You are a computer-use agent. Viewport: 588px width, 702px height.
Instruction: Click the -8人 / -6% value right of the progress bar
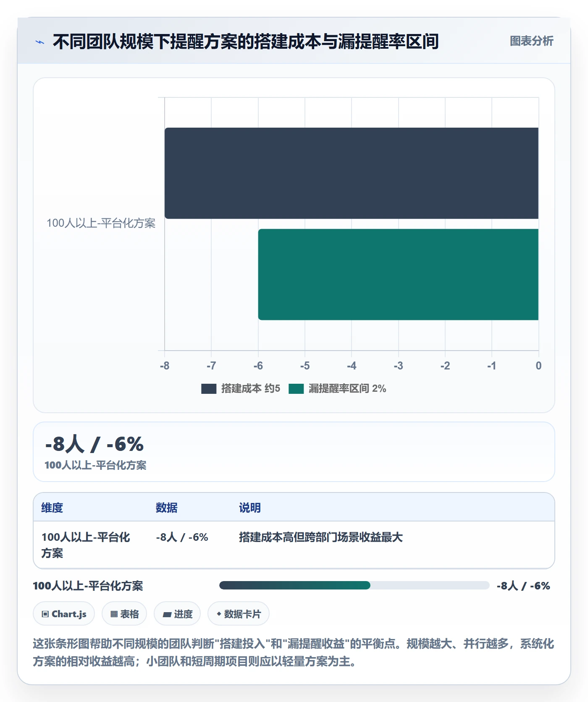pos(523,586)
